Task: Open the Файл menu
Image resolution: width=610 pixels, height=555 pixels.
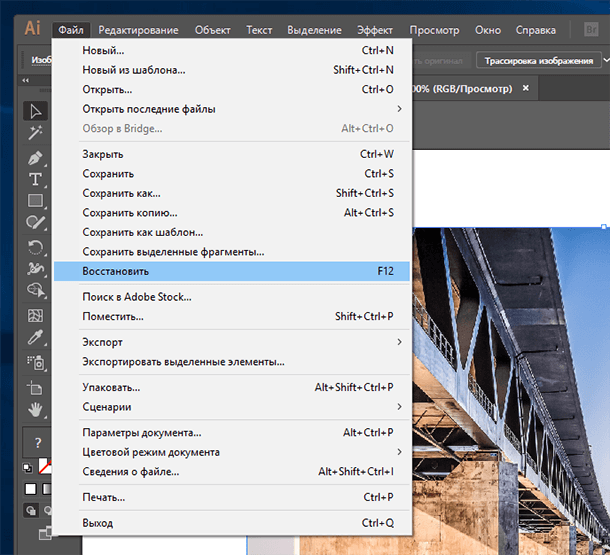Action: tap(71, 30)
